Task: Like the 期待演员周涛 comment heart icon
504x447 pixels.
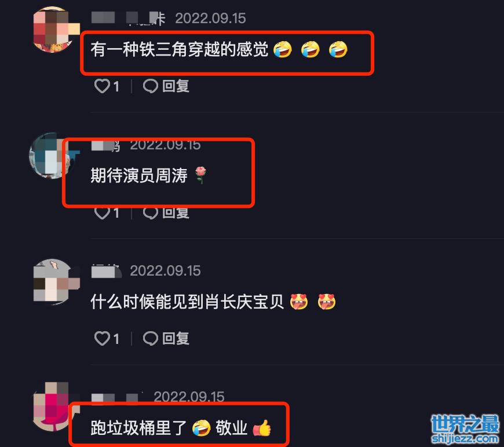Action: click(102, 213)
